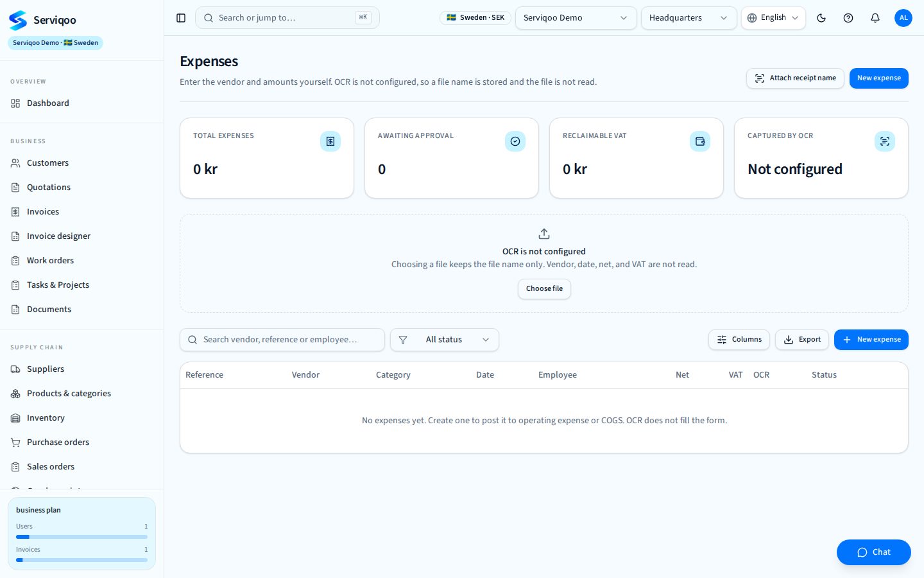Open the Chat widget
This screenshot has width=924, height=578.
click(874, 552)
